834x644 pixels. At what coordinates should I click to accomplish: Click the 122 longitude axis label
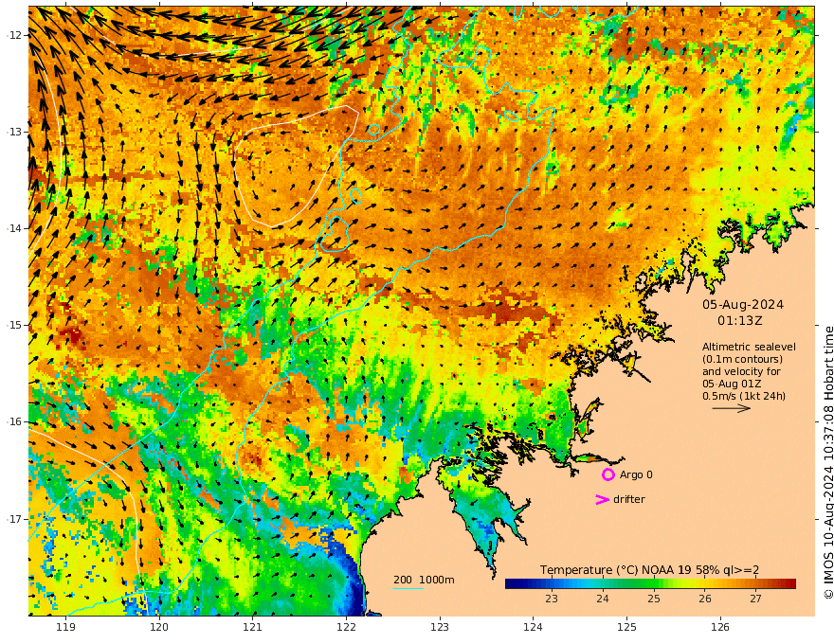pos(346,627)
